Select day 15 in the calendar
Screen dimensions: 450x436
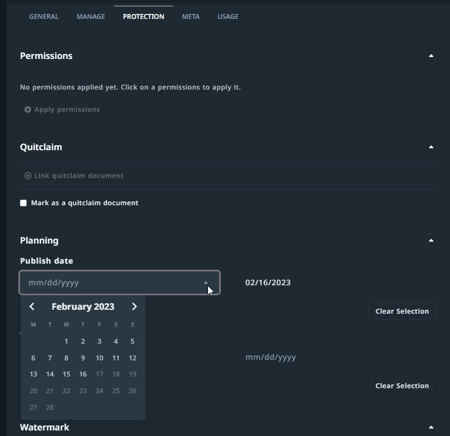tap(66, 374)
